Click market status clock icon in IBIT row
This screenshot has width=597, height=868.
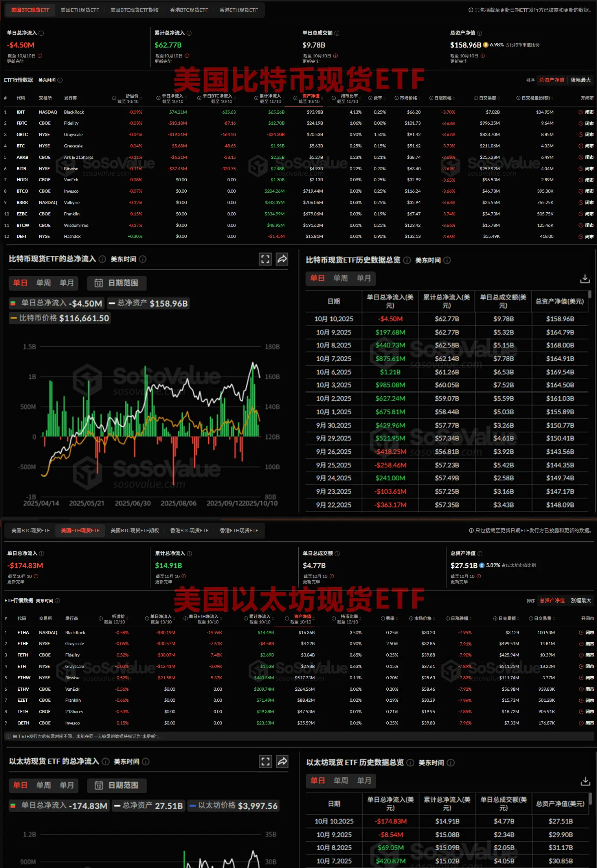pos(581,112)
